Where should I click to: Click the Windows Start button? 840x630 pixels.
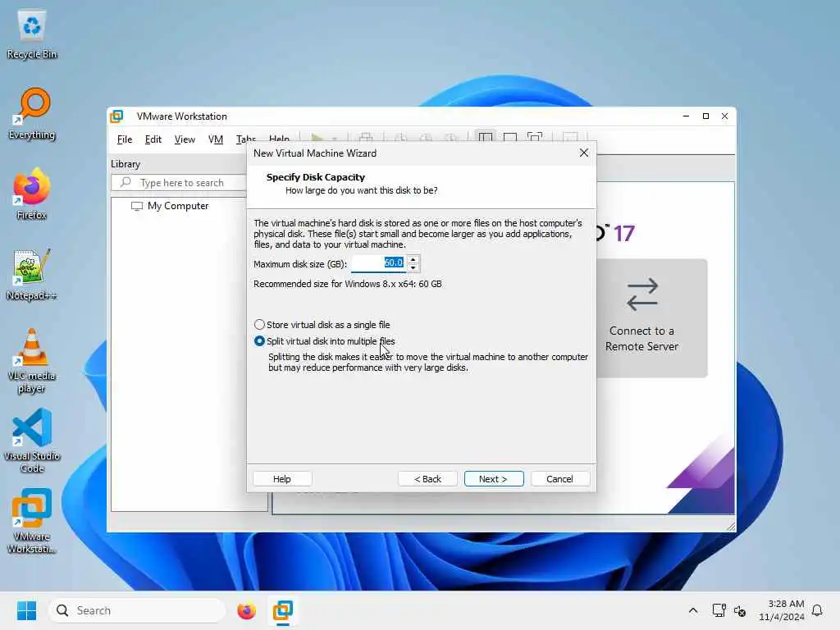[27, 610]
